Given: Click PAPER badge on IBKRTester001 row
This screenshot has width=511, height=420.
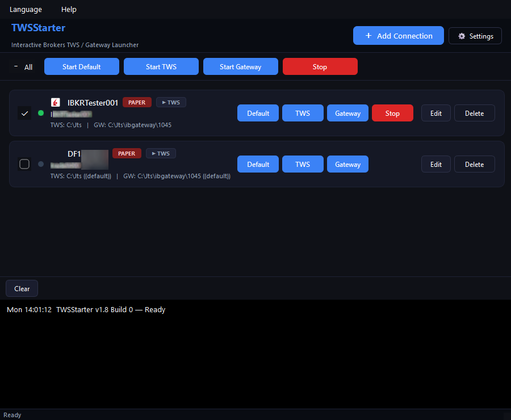Looking at the screenshot, I should [137, 102].
